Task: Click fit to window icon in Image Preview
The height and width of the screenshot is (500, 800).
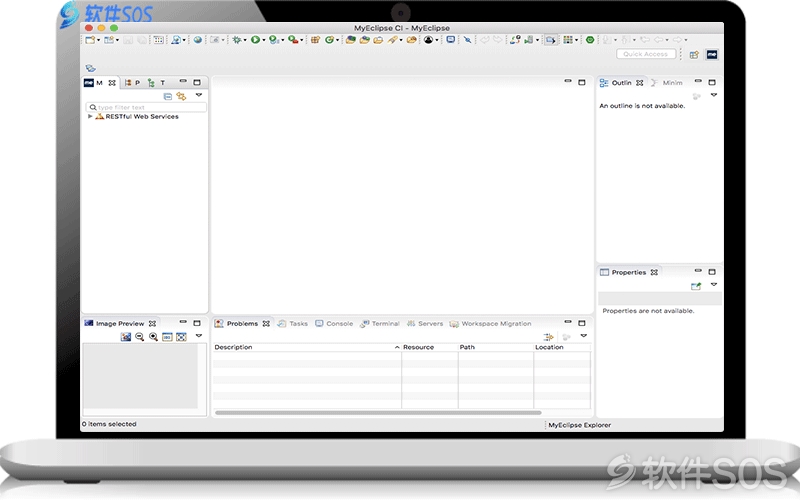Action: pos(181,337)
